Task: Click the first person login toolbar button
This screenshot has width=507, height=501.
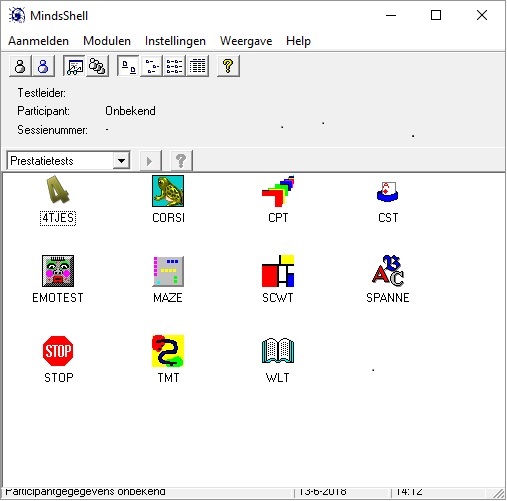Action: 20,66
